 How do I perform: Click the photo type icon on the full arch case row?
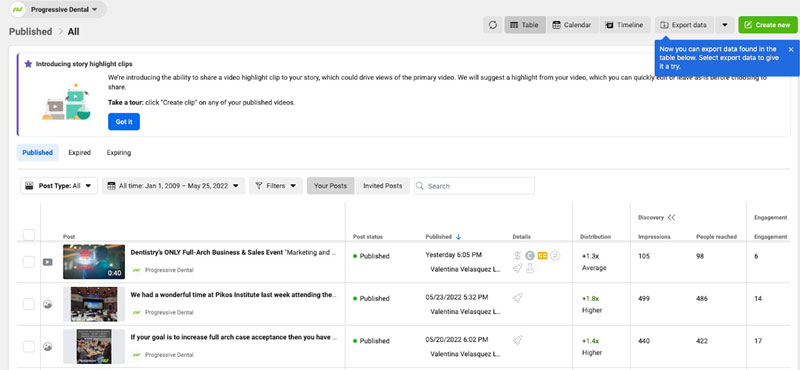coord(47,347)
